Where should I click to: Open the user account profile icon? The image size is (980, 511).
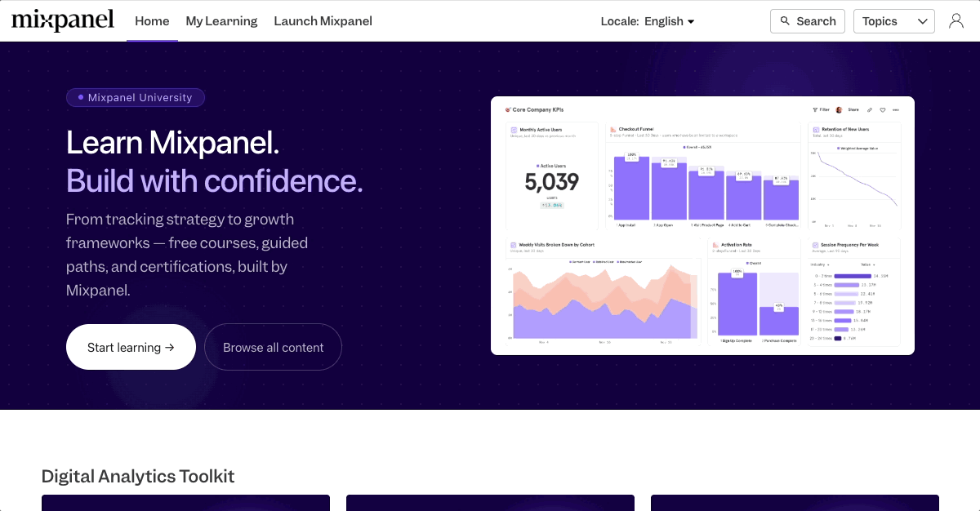tap(956, 21)
